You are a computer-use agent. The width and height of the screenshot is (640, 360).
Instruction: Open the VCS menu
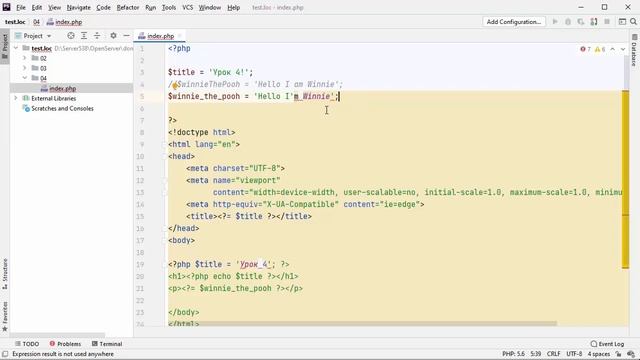click(x=187, y=7)
